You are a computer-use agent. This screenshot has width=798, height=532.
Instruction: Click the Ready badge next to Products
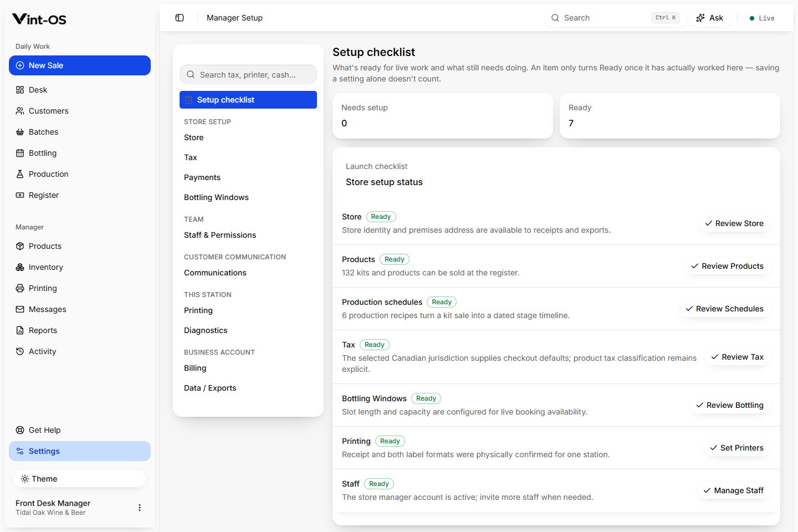pyautogui.click(x=395, y=259)
